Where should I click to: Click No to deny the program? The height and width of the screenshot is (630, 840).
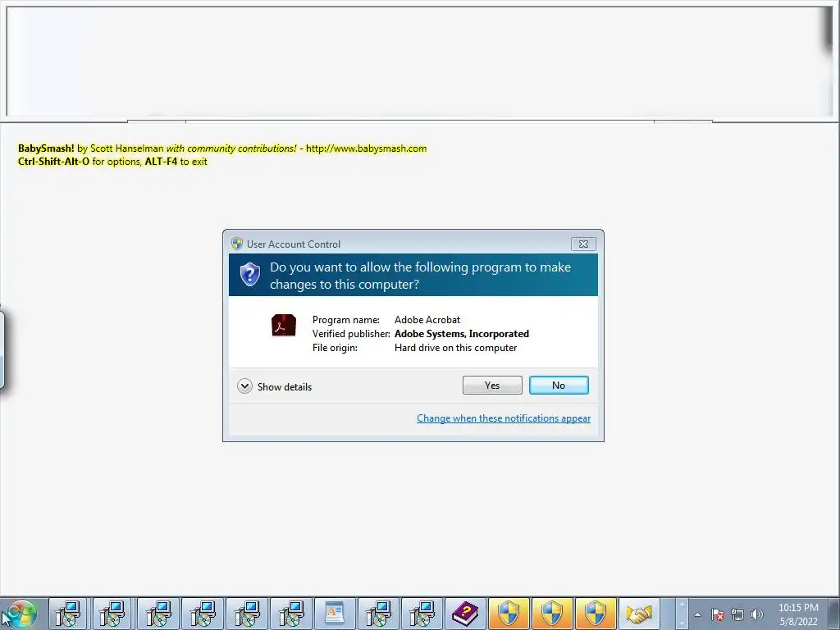[558, 386]
